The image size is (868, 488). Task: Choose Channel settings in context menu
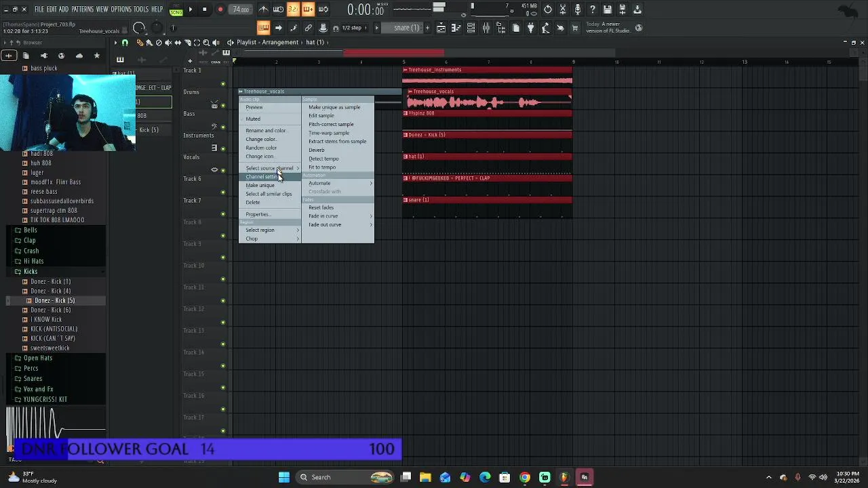coord(269,177)
